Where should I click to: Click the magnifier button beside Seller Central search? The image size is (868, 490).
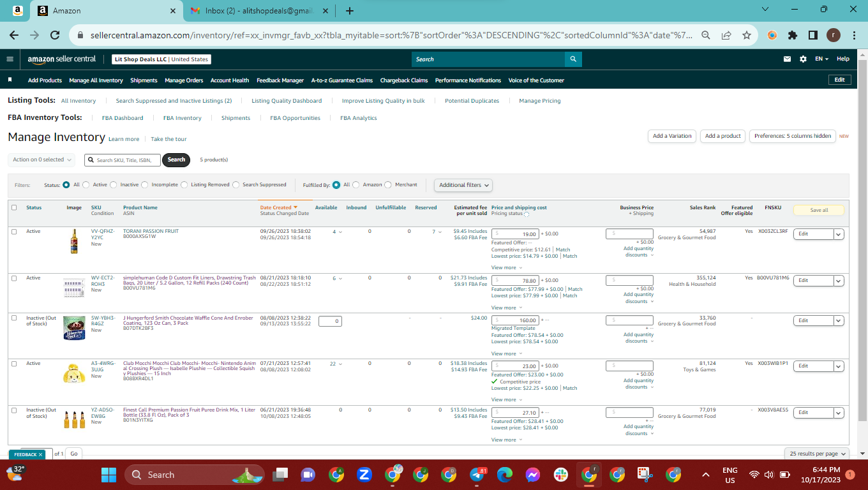pyautogui.click(x=573, y=59)
